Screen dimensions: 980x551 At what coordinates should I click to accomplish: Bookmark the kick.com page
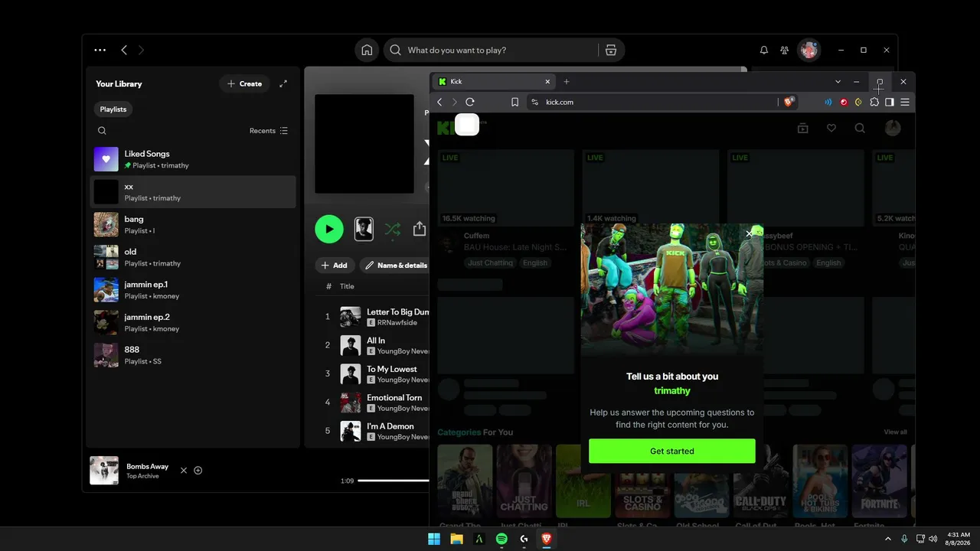[514, 102]
